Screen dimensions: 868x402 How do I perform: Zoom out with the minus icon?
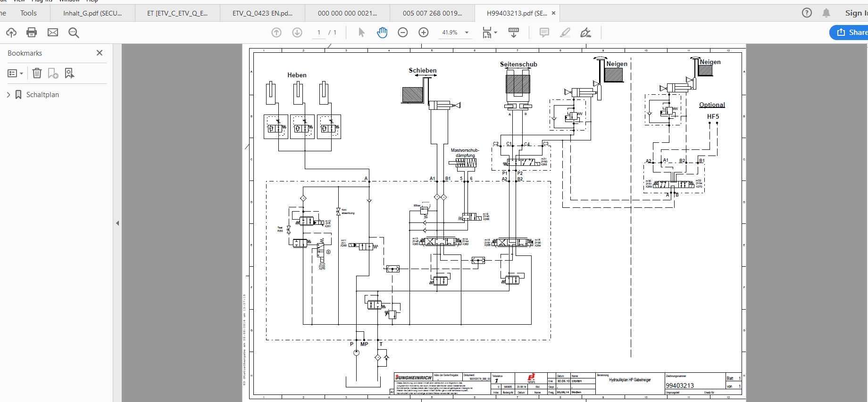click(403, 33)
